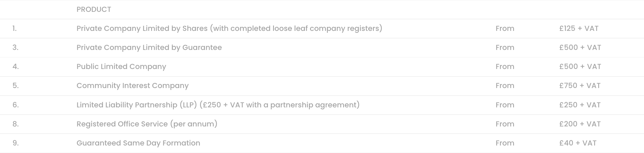Select Limited Liability Partnership (LLP) row
This screenshot has height=153, width=644.
click(322, 105)
